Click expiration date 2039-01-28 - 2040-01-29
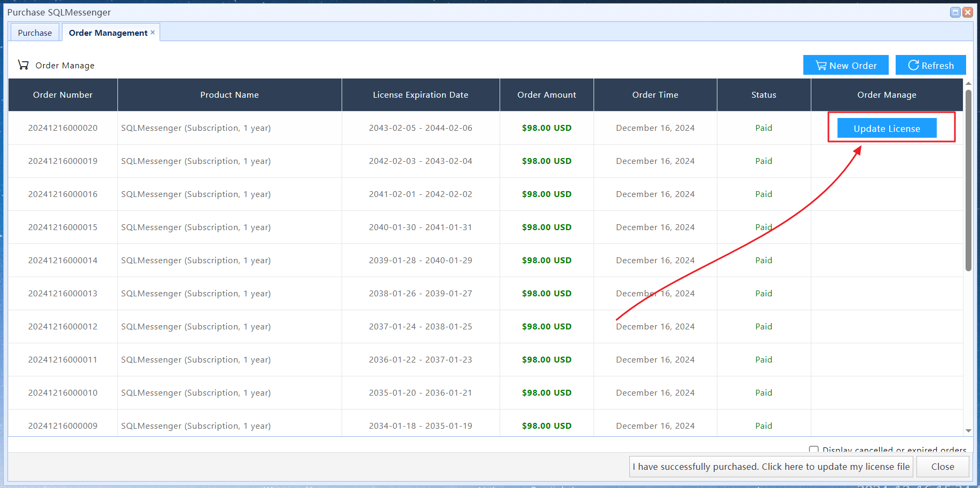 421,260
